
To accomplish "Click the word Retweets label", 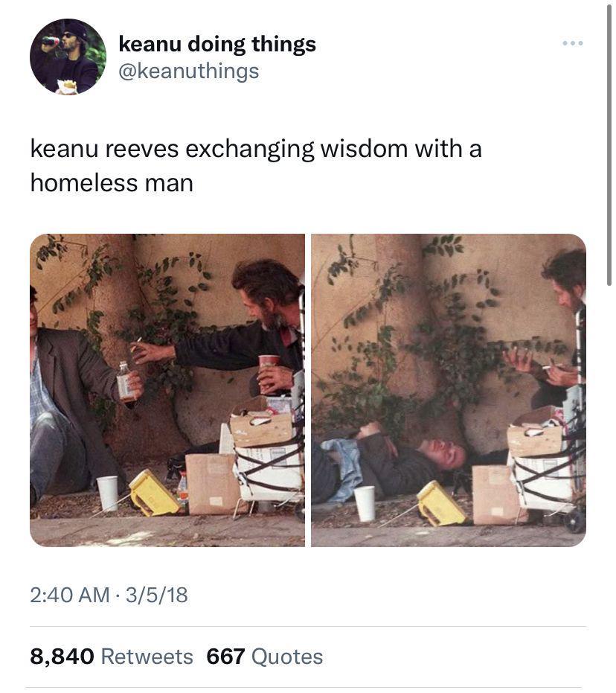I will pyautogui.click(x=147, y=657).
